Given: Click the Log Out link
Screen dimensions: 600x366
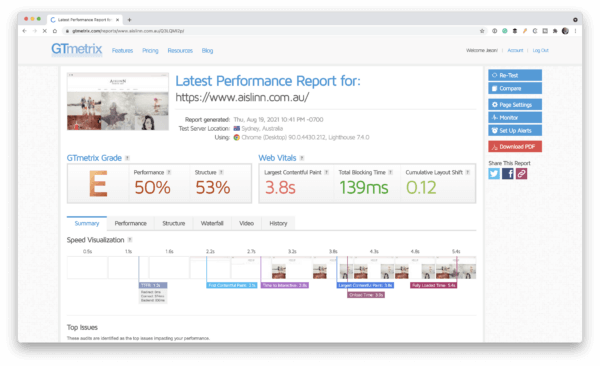Looking at the screenshot, I should [541, 50].
